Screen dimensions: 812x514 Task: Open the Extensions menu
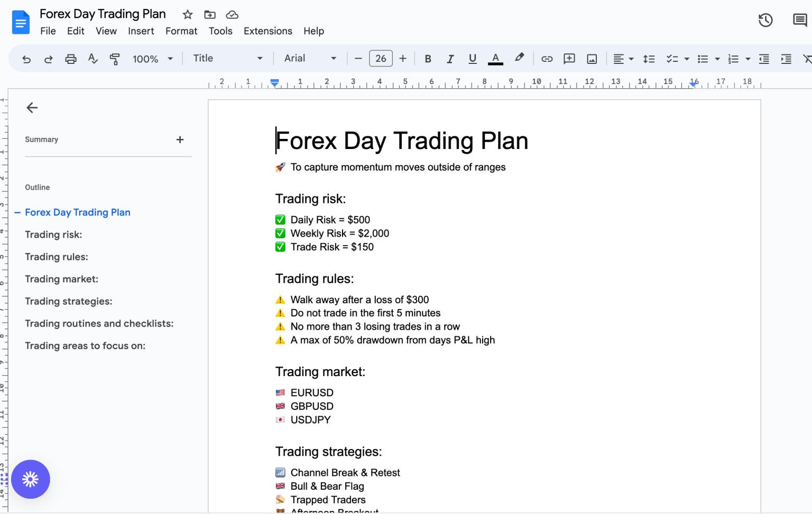click(267, 31)
